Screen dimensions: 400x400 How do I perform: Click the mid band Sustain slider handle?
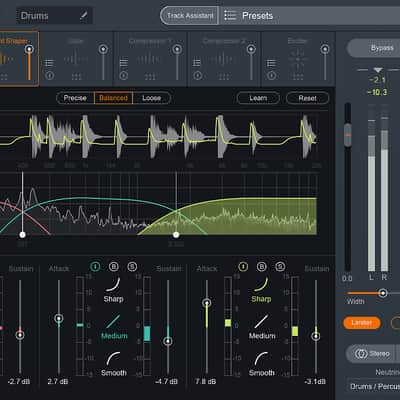coord(168,341)
